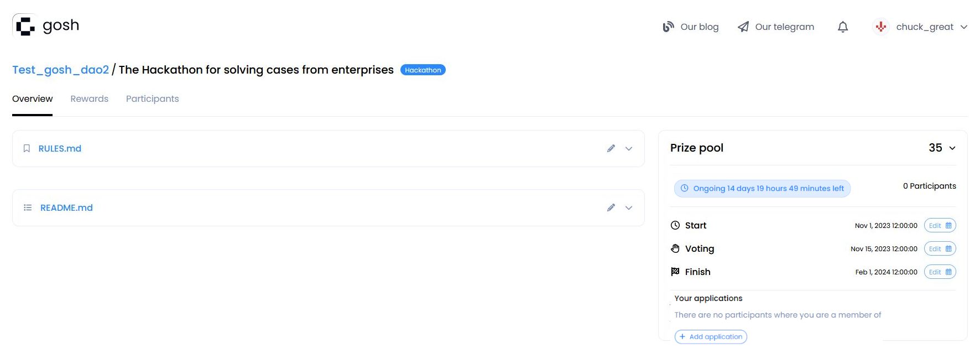The image size is (980, 353).
Task: Switch to the Participants tab
Action: 152,98
